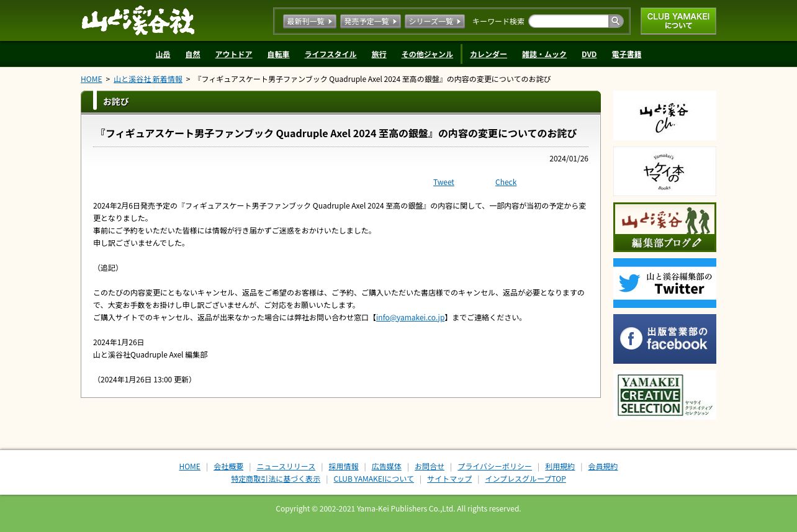Open the Yamakei Creative Selection banner
Screen dimensions: 797x532
[665, 395]
